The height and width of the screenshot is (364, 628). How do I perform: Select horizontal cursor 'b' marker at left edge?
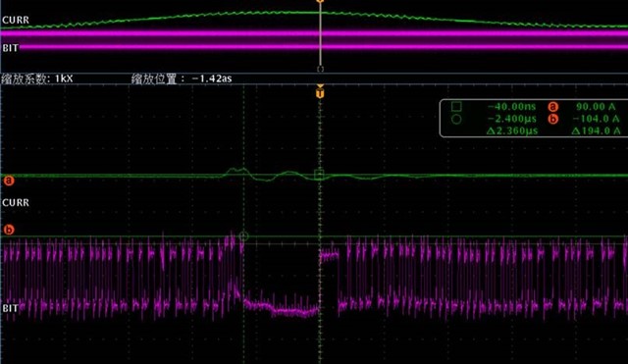pyautogui.click(x=9, y=230)
